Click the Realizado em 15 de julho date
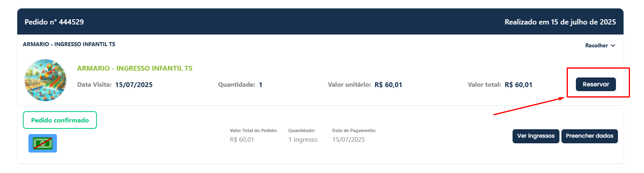The width and height of the screenshot is (644, 173). [x=560, y=22]
